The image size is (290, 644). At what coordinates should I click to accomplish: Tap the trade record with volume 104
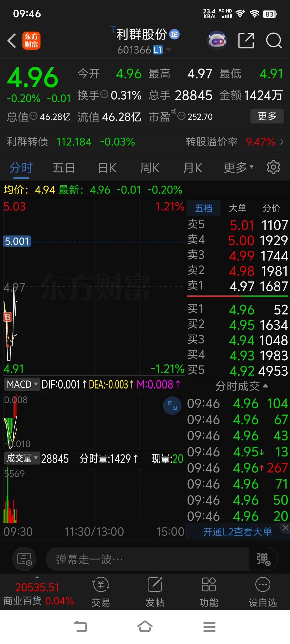(238, 403)
